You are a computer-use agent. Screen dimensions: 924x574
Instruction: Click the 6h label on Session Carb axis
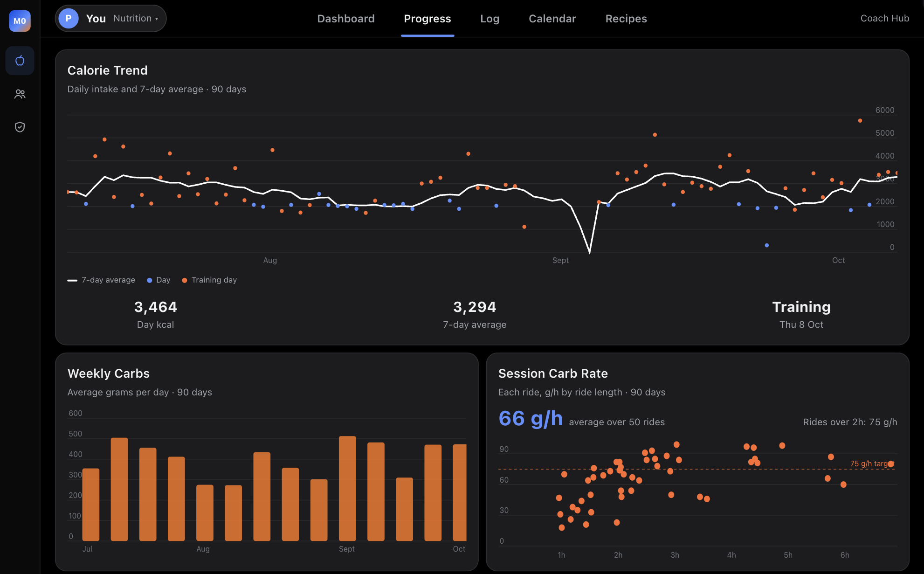(x=845, y=555)
